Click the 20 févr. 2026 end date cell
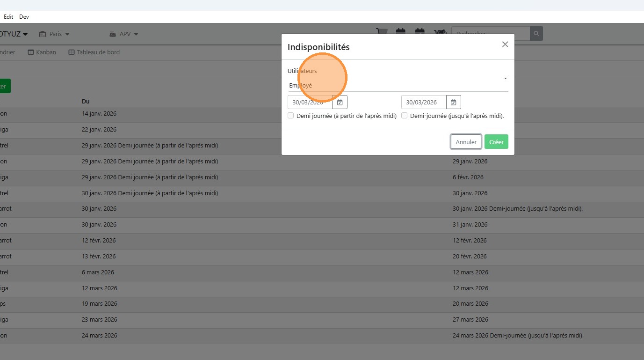This screenshot has width=644, height=360. (470, 257)
